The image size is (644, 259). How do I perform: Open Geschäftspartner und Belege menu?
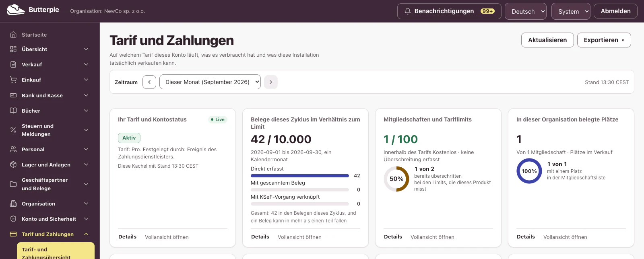pyautogui.click(x=50, y=184)
